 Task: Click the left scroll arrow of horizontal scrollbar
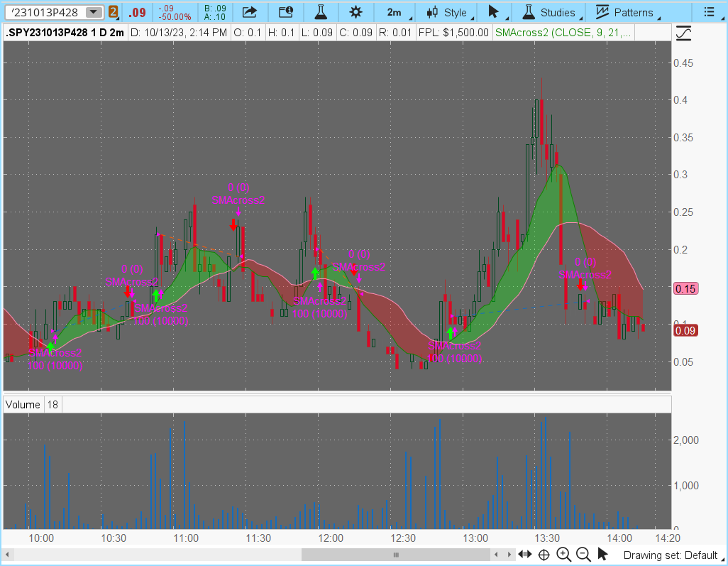point(7,555)
